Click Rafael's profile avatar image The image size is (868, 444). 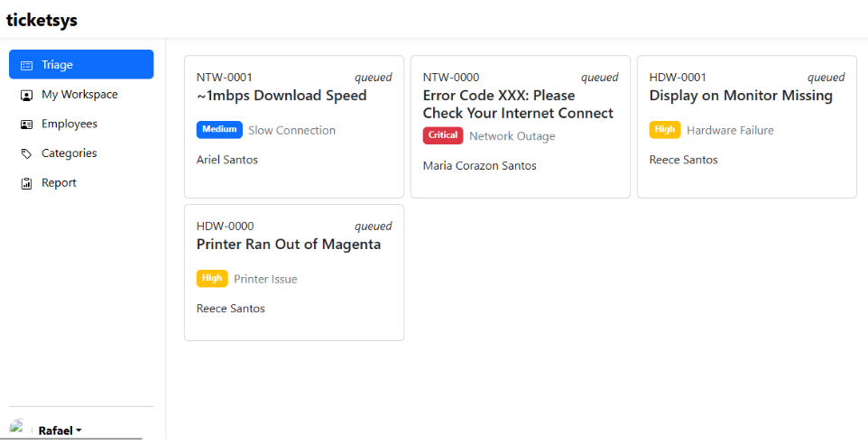coord(17,428)
